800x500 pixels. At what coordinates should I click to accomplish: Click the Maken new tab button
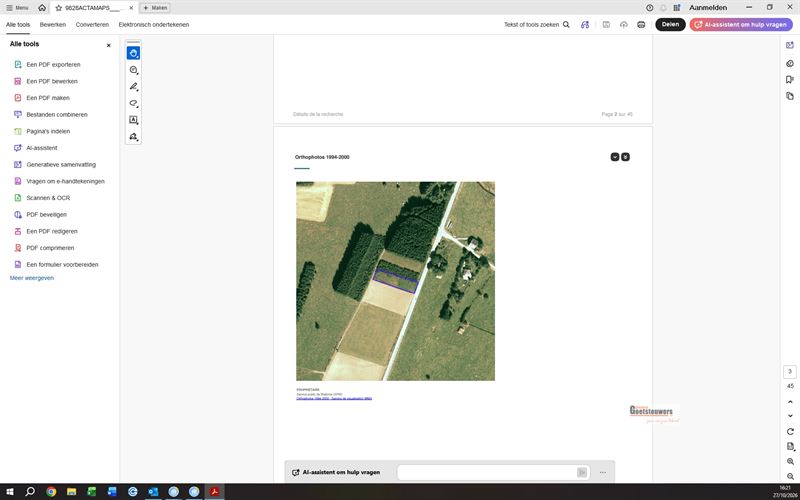155,8
